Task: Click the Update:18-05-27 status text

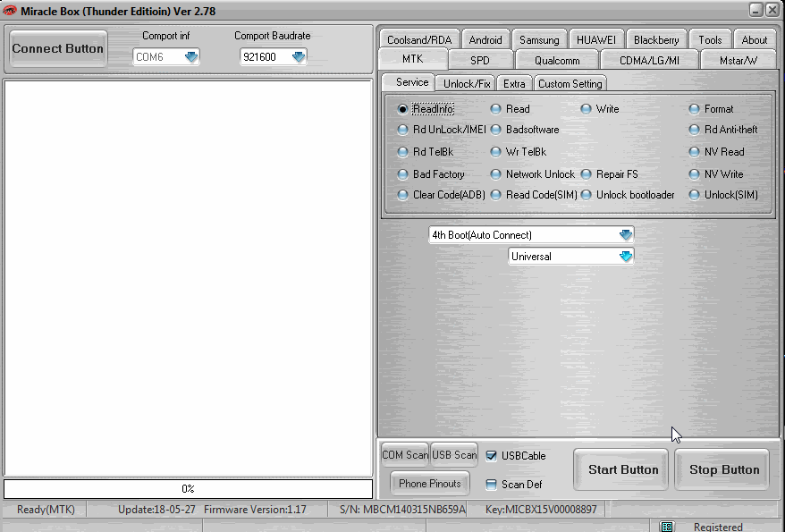Action: [x=156, y=510]
